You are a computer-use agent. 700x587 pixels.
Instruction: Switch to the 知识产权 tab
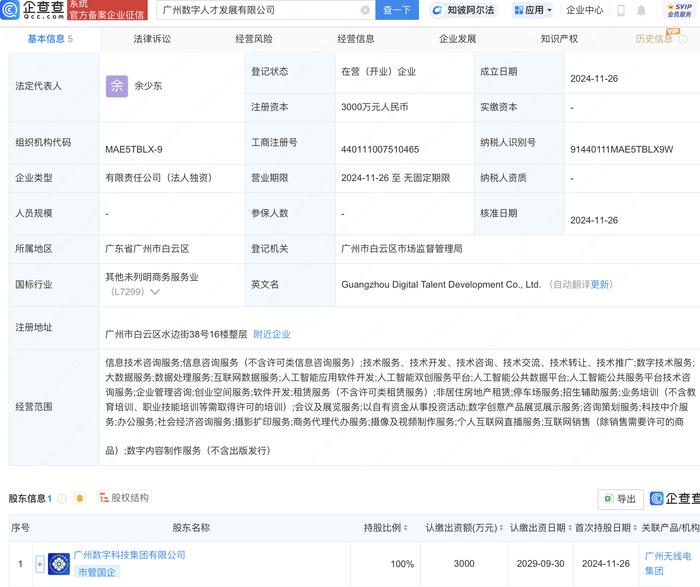[x=559, y=39]
